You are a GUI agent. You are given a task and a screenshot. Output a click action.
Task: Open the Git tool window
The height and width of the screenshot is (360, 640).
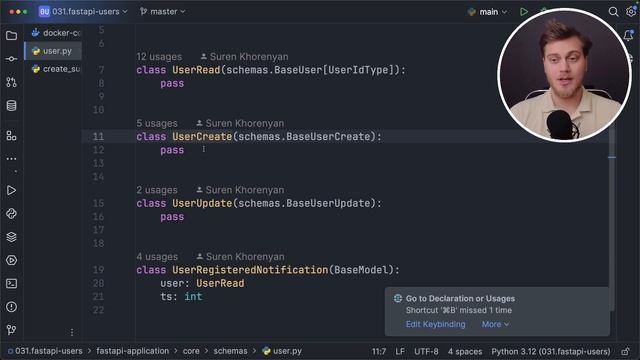[x=11, y=329]
